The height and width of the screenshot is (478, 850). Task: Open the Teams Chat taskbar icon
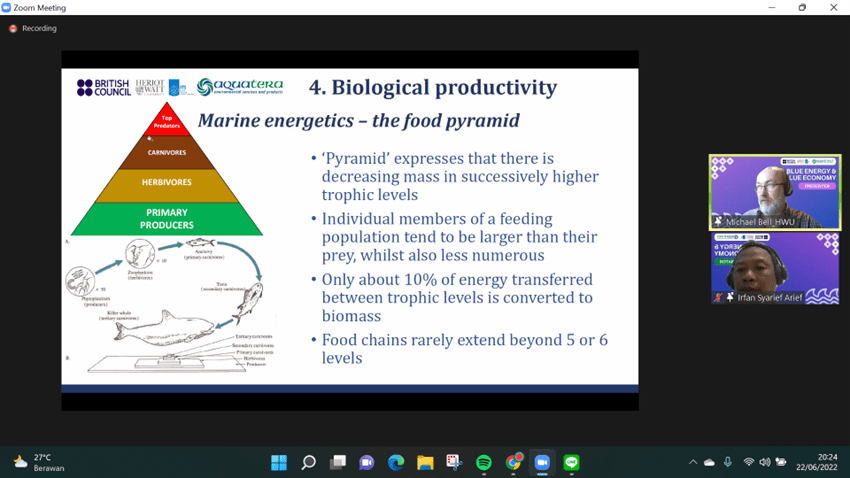(367, 462)
